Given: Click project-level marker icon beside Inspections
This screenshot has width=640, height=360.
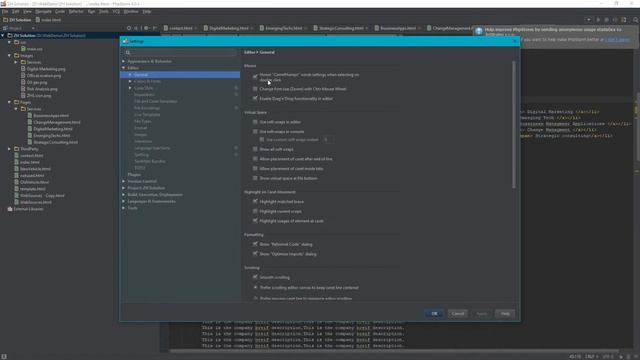Looking at the screenshot, I should point(236,95).
